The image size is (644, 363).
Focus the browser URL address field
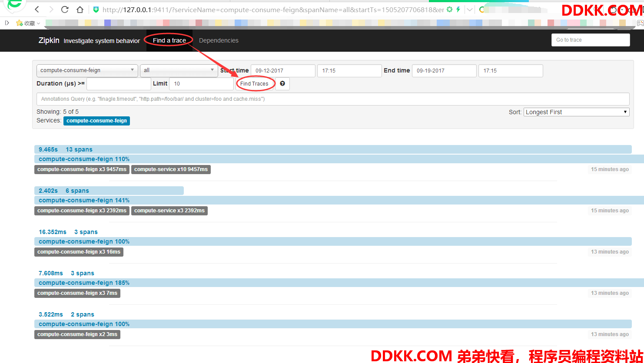coord(273,10)
